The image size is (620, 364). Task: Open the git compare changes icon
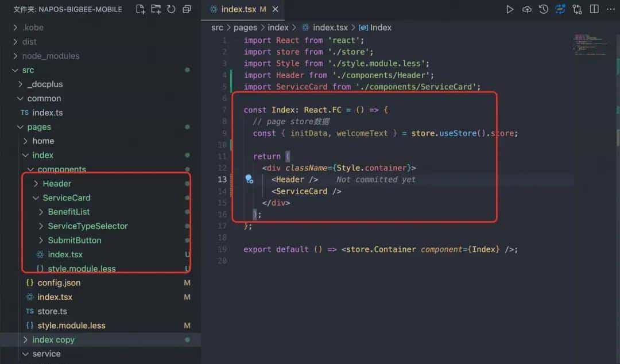pos(578,9)
